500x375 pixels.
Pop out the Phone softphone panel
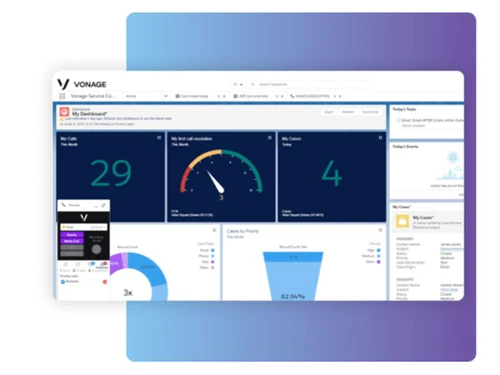pos(103,205)
